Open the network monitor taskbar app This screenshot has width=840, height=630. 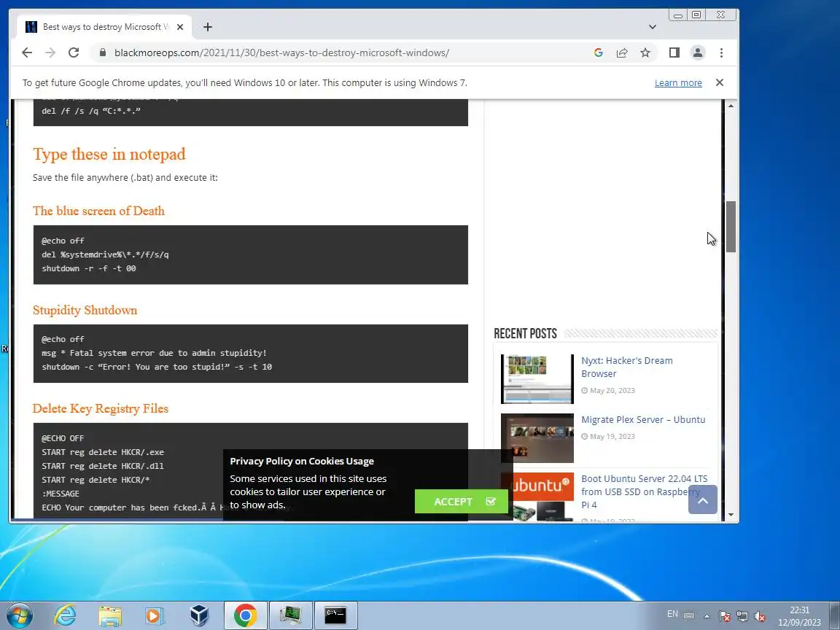289,615
